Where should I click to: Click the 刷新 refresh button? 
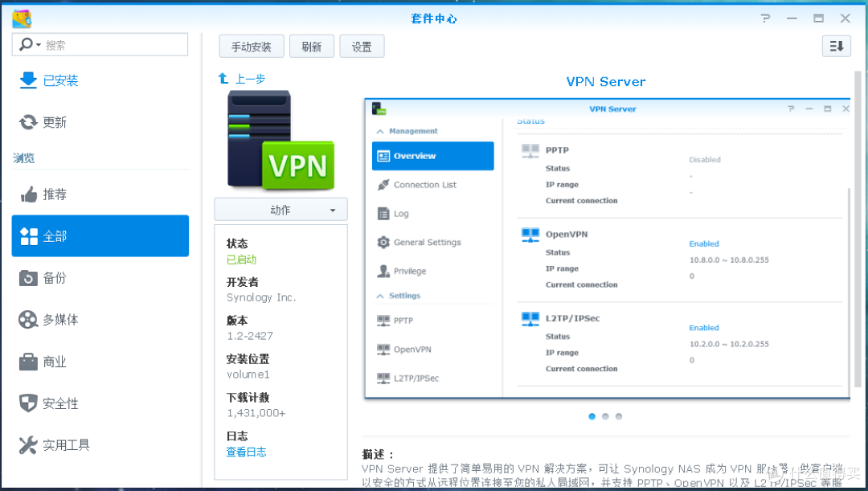point(312,47)
